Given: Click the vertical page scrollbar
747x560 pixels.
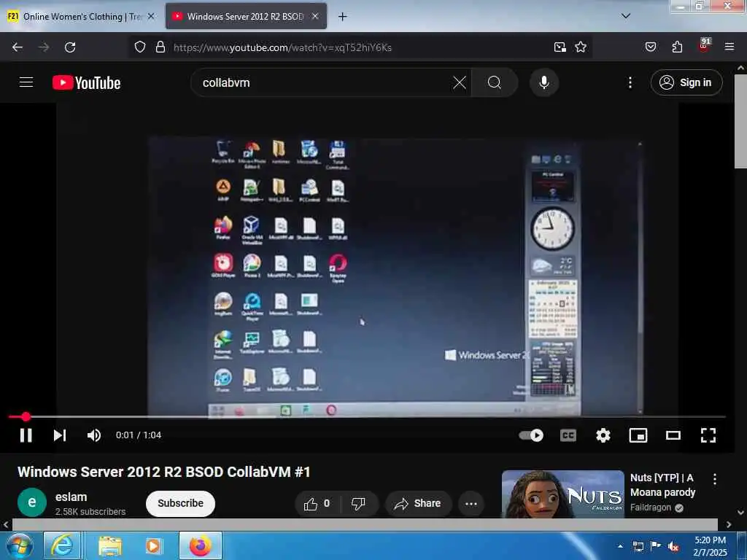Looking at the screenshot, I should (740, 120).
